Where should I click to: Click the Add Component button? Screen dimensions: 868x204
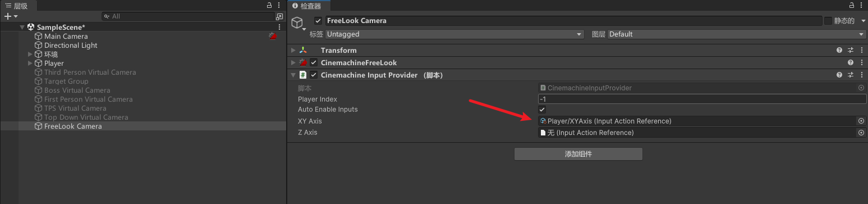coord(578,154)
